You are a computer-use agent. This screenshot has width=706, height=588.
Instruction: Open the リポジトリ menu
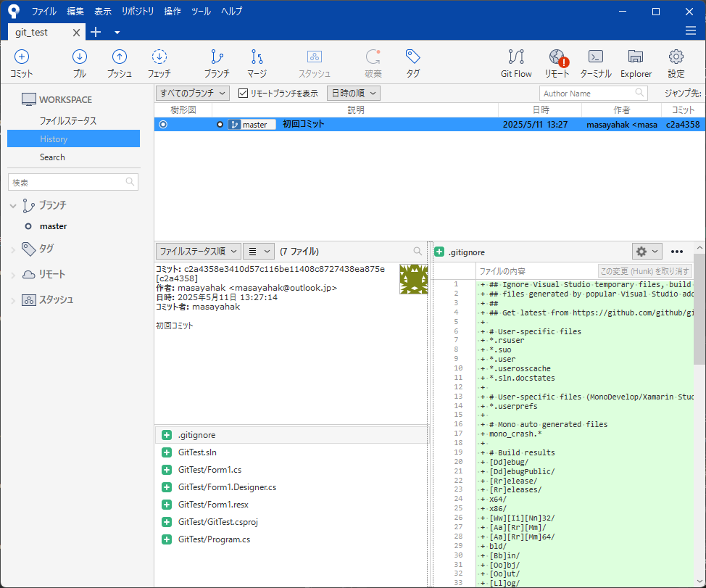(x=138, y=11)
